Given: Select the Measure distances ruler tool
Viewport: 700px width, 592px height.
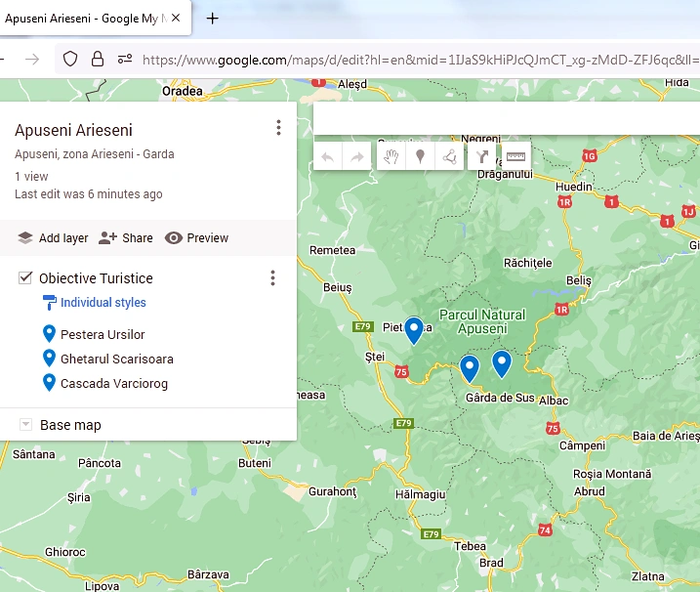Looking at the screenshot, I should coord(515,156).
